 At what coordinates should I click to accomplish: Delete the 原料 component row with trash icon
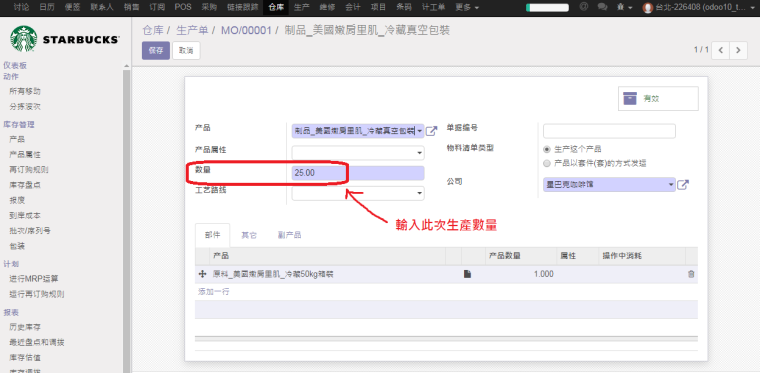pos(691,274)
